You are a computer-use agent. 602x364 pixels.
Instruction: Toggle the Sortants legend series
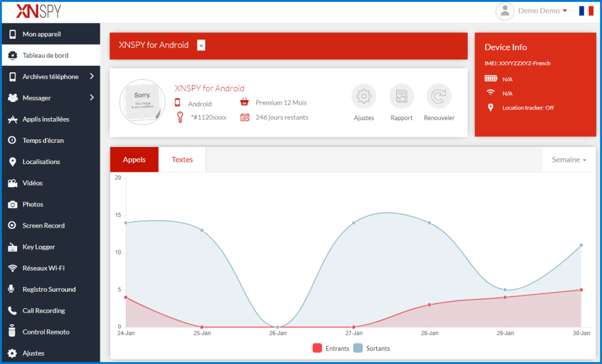[372, 348]
